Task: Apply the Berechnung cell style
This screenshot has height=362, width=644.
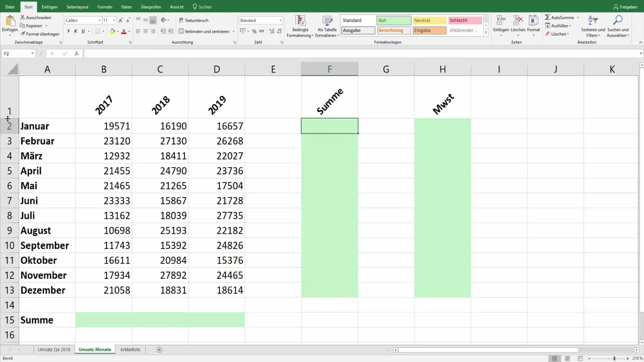Action: click(394, 31)
